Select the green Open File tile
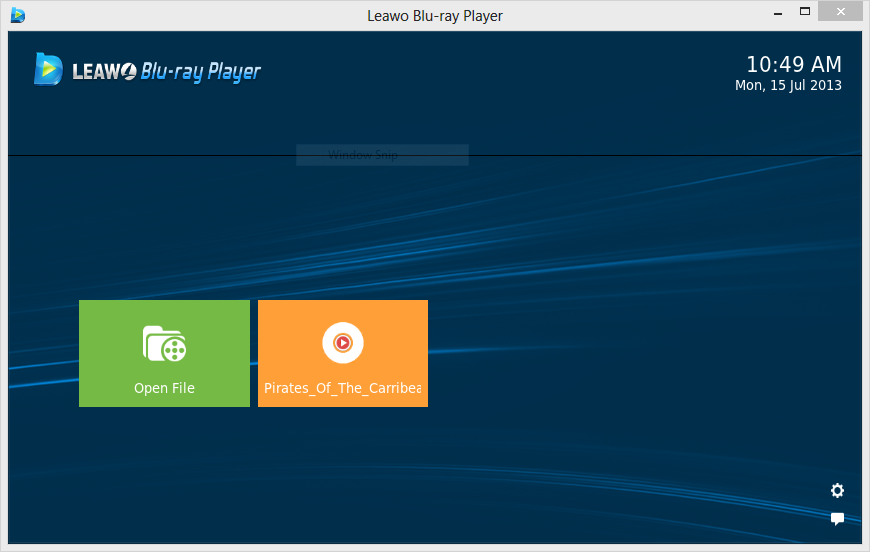 (x=164, y=353)
